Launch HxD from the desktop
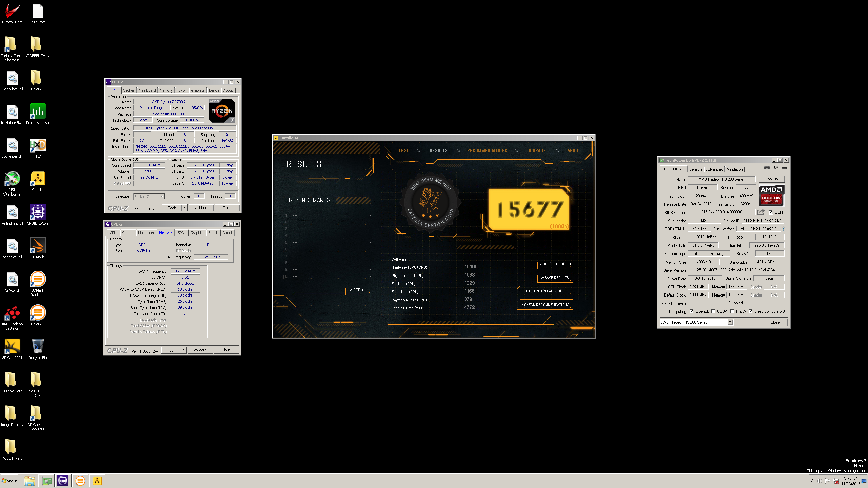868x488 pixels. point(38,148)
